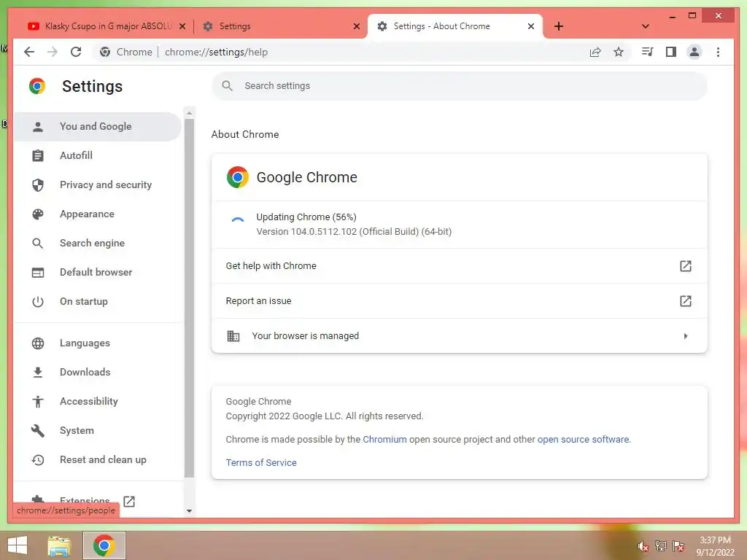
Task: Open the tab search dropdown chevron
Action: point(645,26)
